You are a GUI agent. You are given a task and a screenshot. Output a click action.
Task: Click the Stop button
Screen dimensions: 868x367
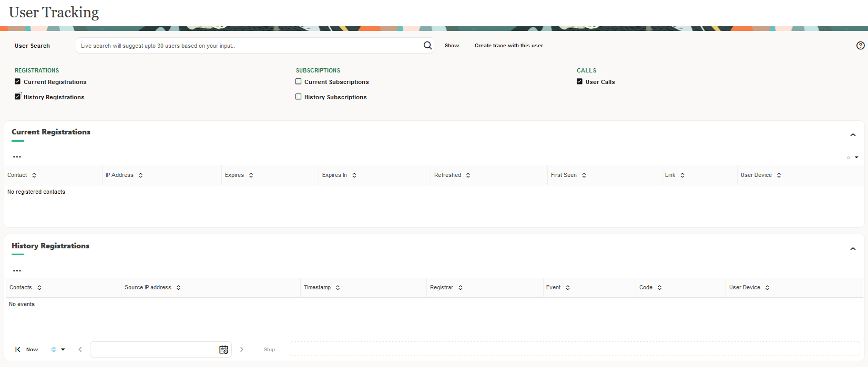(269, 350)
